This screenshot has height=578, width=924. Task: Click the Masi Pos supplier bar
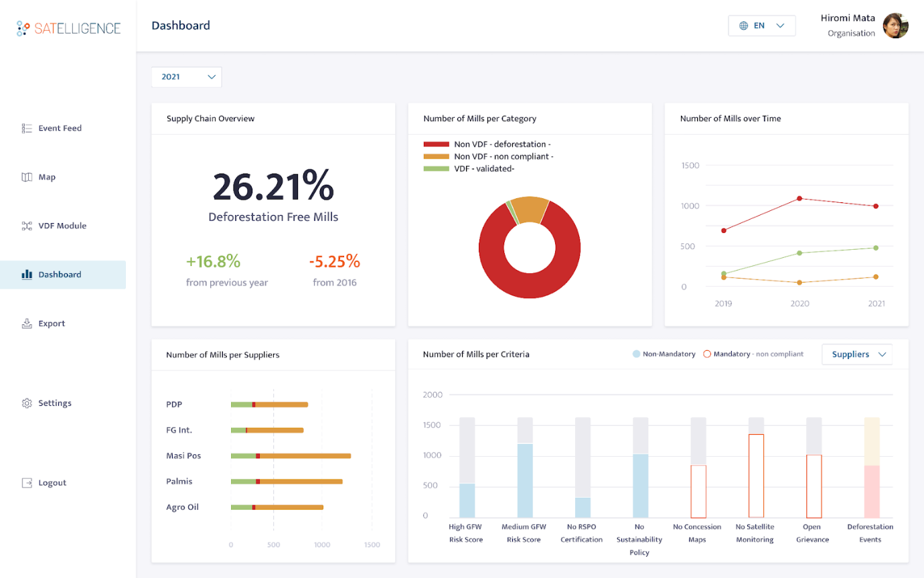[291, 455]
